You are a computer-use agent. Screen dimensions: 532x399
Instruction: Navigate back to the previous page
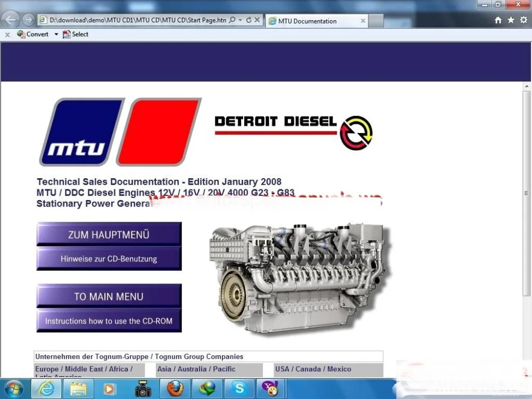(x=11, y=19)
